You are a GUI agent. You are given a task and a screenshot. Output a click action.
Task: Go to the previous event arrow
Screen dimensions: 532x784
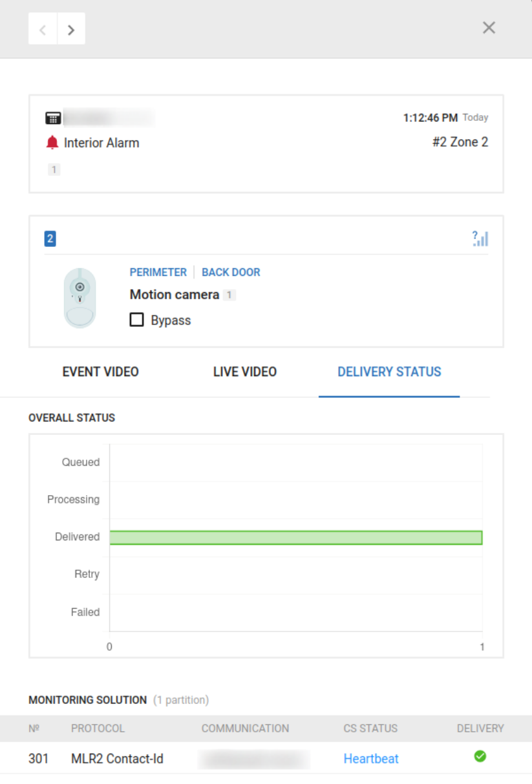pos(43,29)
